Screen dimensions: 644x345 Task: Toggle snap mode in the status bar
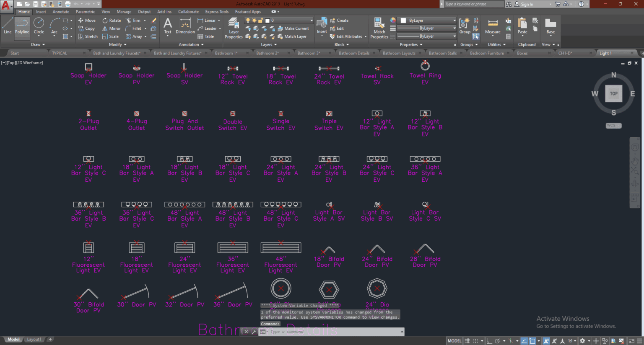(476, 341)
